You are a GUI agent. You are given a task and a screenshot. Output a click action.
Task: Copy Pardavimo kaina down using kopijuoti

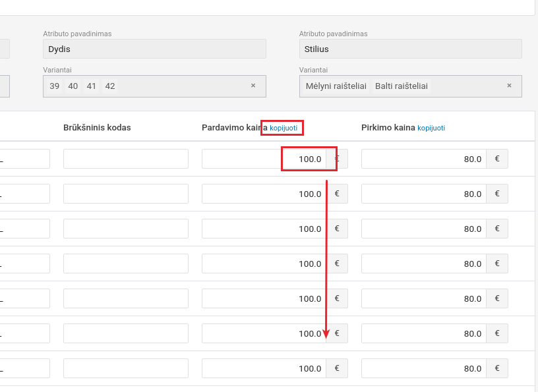(x=284, y=128)
